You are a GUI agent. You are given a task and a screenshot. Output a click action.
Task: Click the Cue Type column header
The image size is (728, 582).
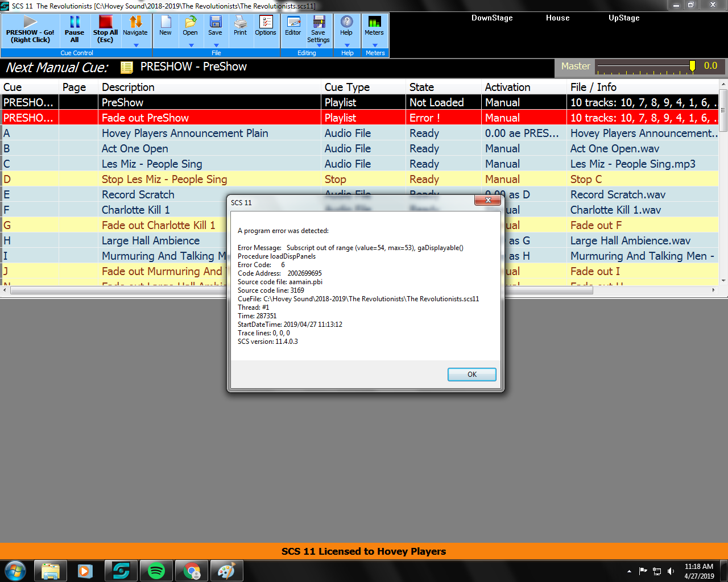[347, 87]
